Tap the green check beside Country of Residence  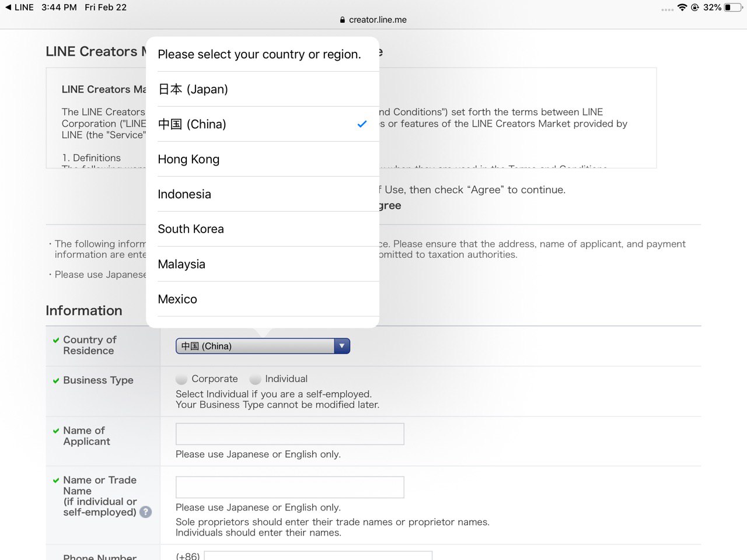[56, 340]
